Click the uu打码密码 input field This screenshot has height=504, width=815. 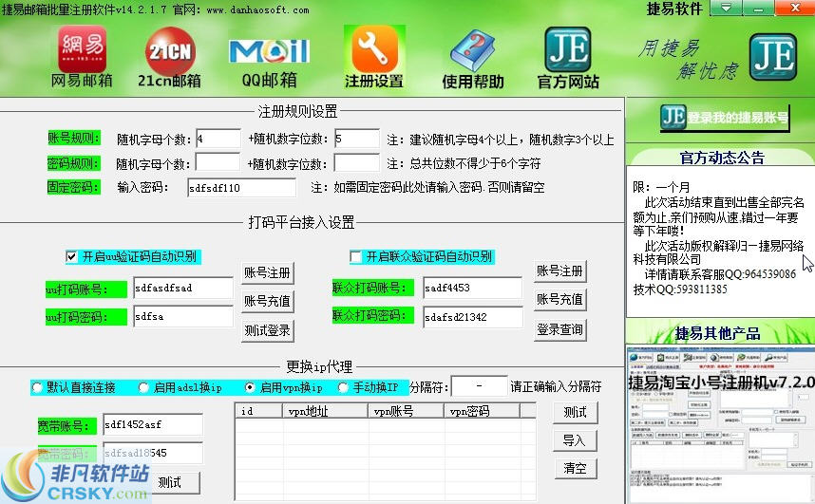[x=183, y=316]
